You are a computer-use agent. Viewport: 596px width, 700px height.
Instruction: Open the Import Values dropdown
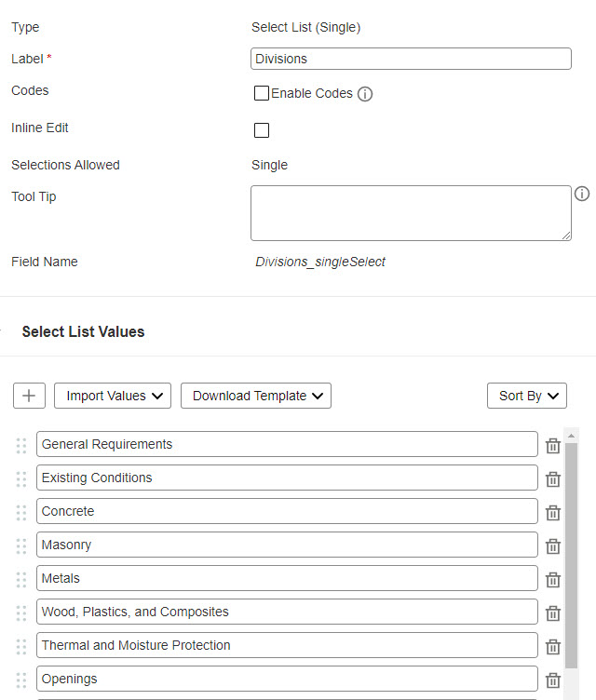tap(113, 396)
